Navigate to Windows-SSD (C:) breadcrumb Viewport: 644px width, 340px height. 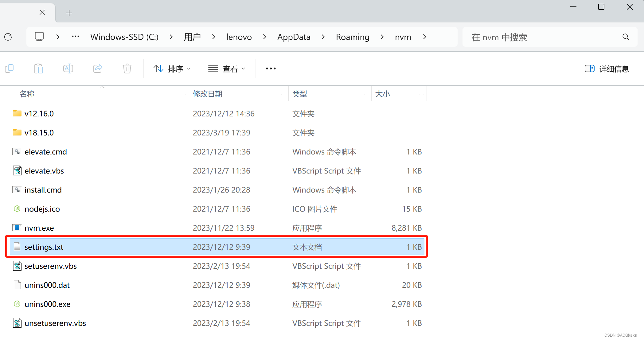pyautogui.click(x=124, y=37)
